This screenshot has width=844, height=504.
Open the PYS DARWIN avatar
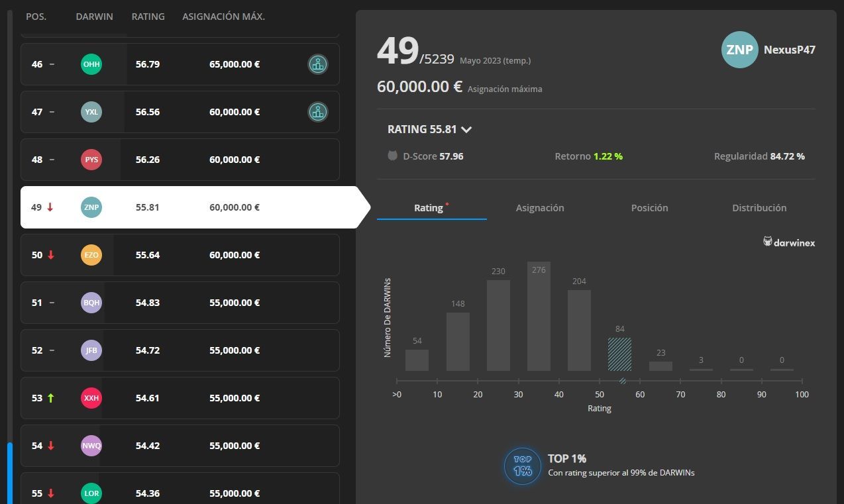point(91,160)
